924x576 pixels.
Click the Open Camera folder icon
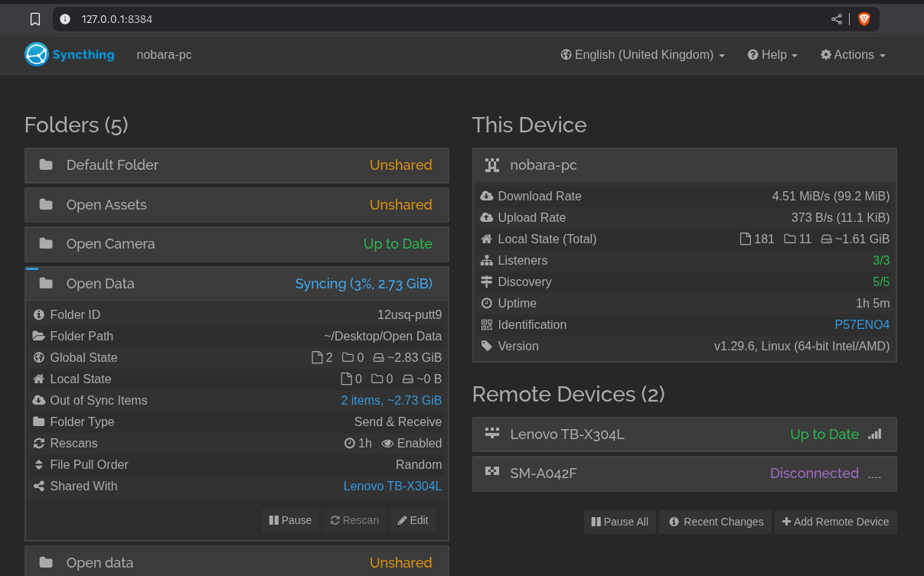click(x=46, y=243)
